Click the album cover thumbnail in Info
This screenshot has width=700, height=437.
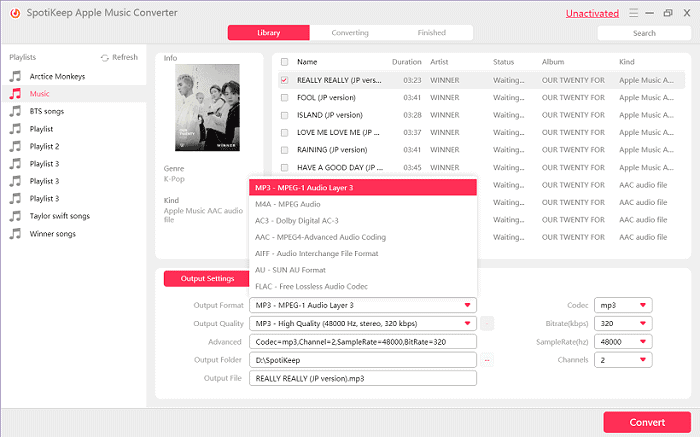click(x=207, y=108)
